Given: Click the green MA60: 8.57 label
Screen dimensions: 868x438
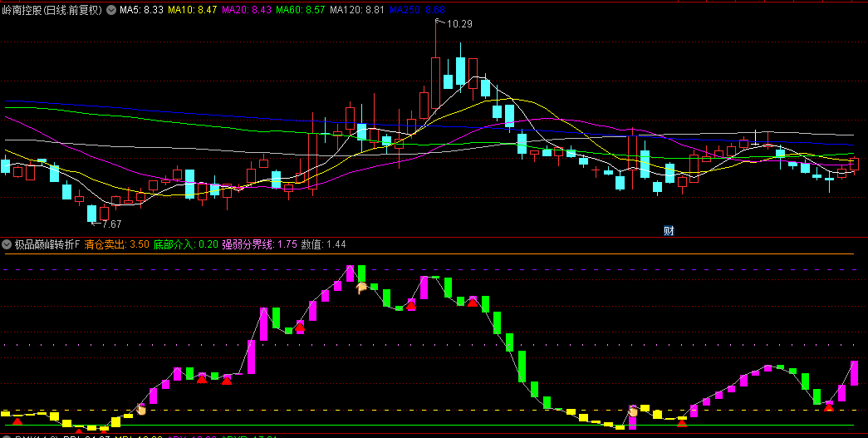Looking at the screenshot, I should (x=301, y=10).
